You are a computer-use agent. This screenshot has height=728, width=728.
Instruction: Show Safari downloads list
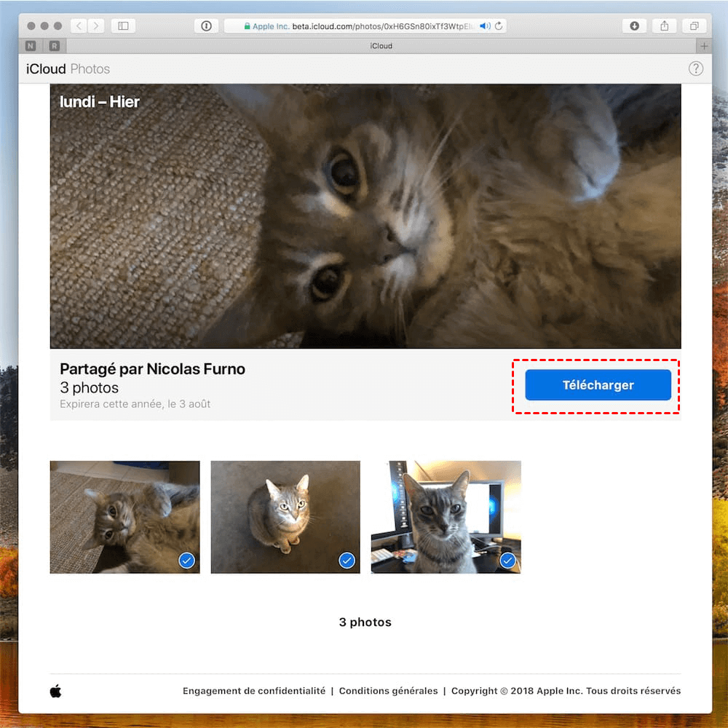634,26
